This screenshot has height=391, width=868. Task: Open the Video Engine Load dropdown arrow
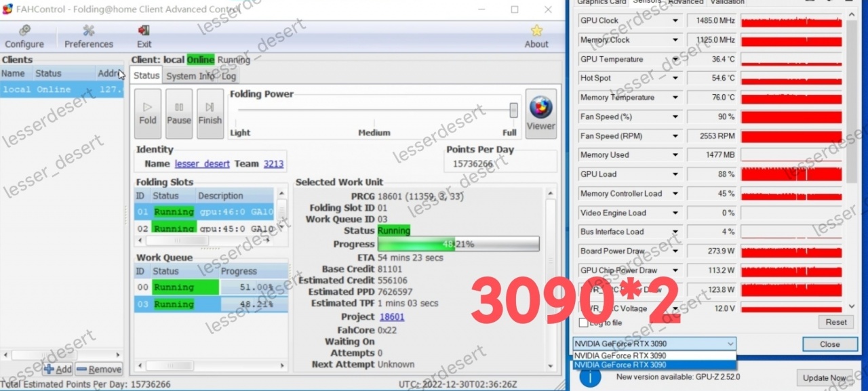(x=675, y=213)
